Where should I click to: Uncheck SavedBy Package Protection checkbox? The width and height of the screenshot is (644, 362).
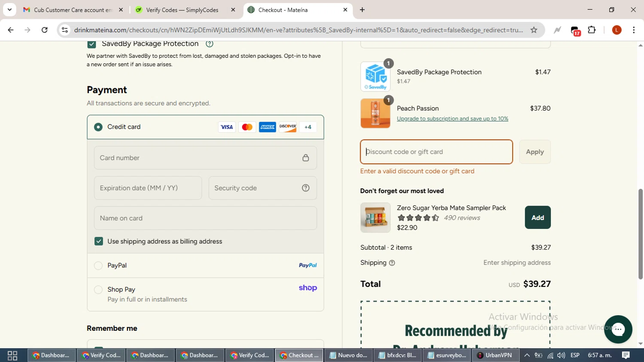pos(91,44)
